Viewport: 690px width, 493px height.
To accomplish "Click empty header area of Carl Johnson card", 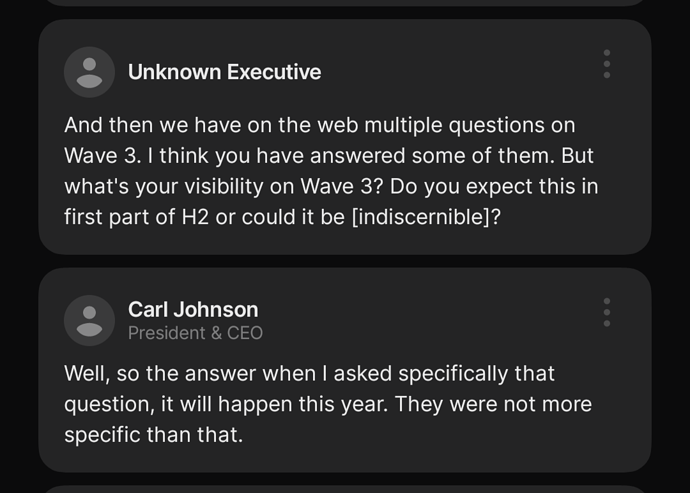I will click(429, 320).
